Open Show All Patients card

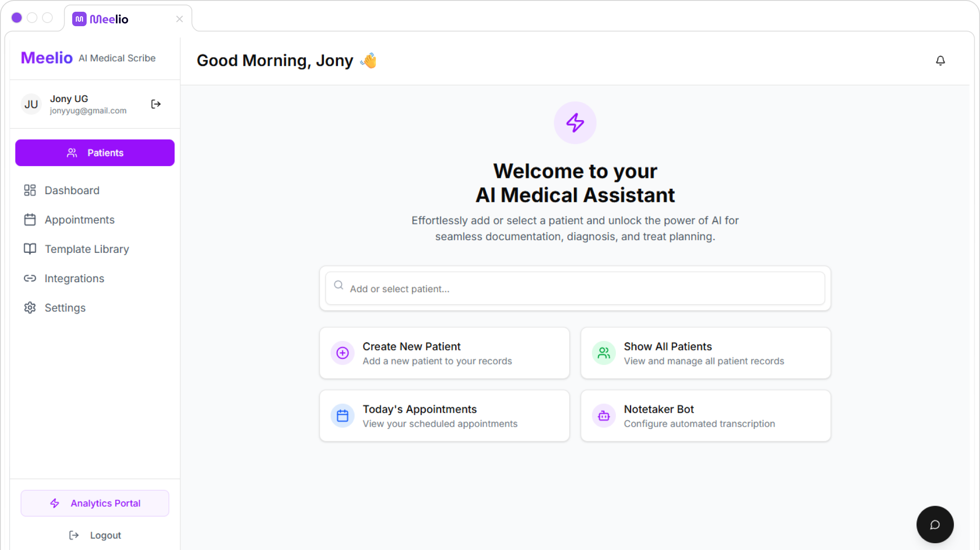click(x=705, y=353)
